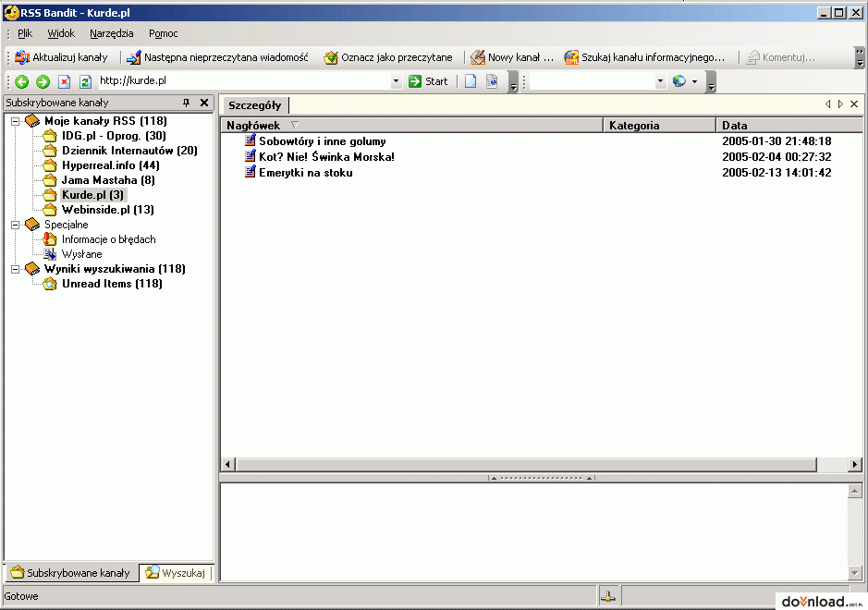
Task: Switch to Subskrybowane kanały bottom tab
Action: [x=70, y=572]
